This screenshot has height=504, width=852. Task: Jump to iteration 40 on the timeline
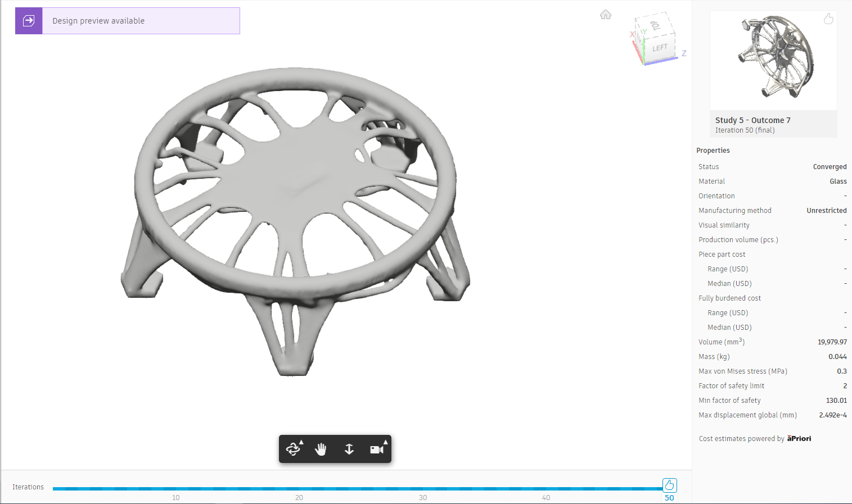546,498
